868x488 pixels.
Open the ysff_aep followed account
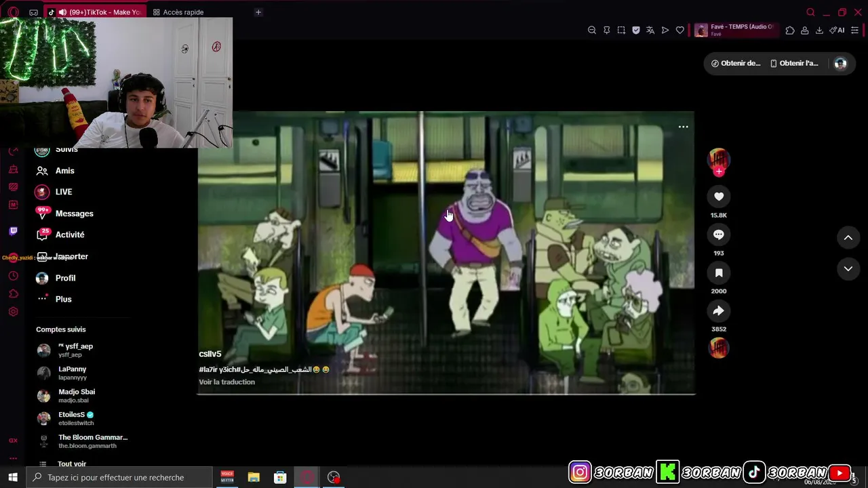pyautogui.click(x=66, y=350)
